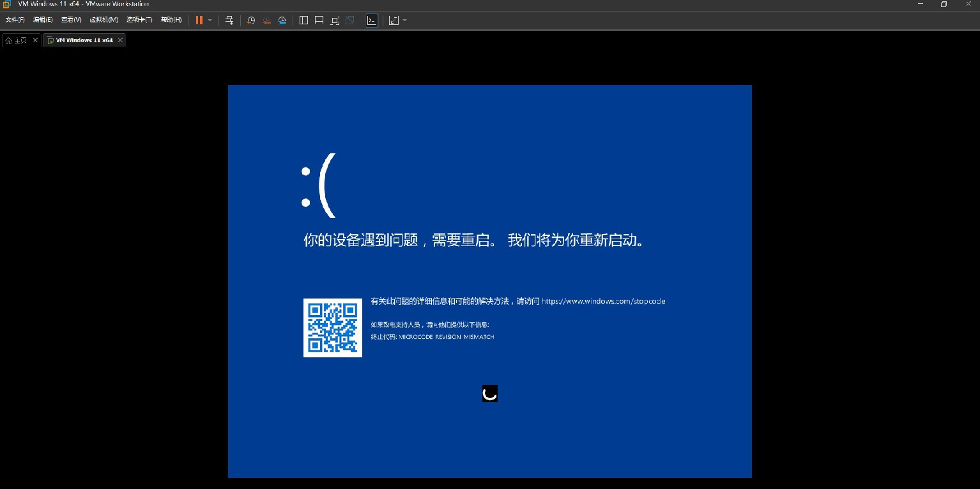Click the QR code on the blue screen
Screen dimensions: 980x489
pos(333,327)
